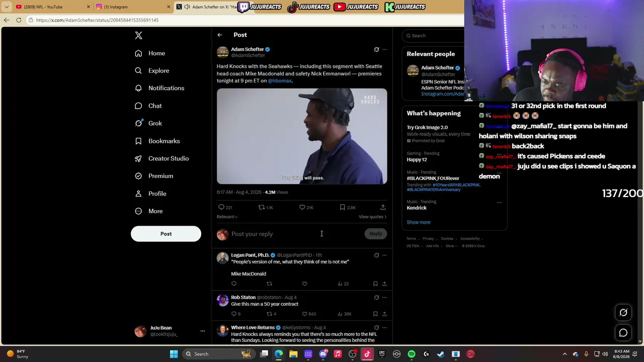
Task: Go to Profile in the sidebar
Action: pos(150,194)
